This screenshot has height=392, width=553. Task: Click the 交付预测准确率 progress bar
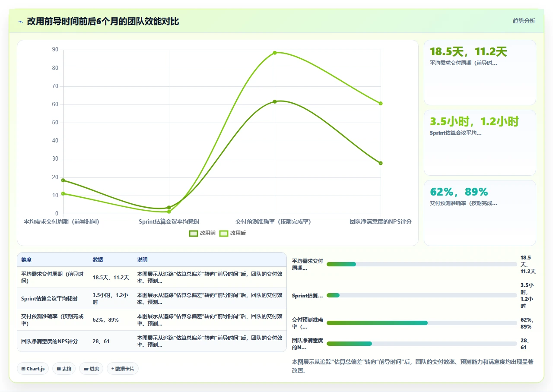pyautogui.click(x=422, y=323)
